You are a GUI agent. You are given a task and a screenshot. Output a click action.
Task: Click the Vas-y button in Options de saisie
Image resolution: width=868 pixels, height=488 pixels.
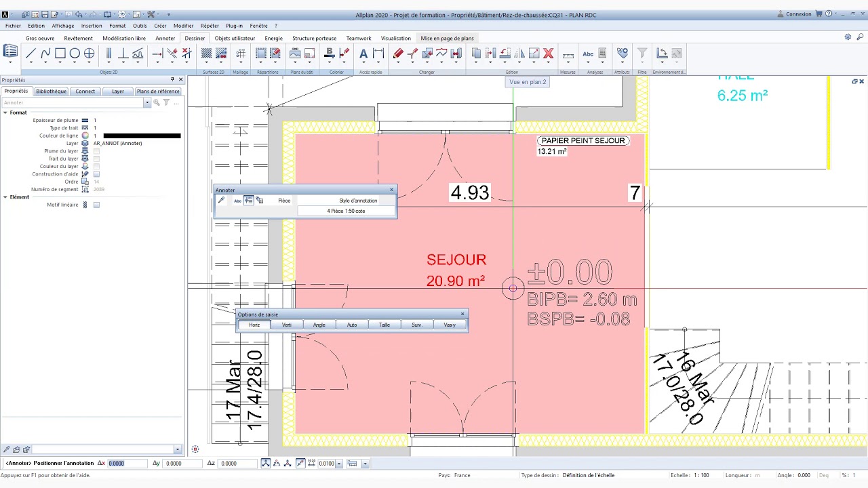(x=450, y=325)
